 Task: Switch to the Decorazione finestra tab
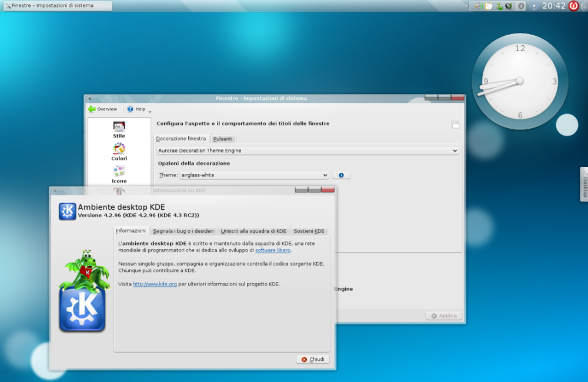click(x=181, y=139)
